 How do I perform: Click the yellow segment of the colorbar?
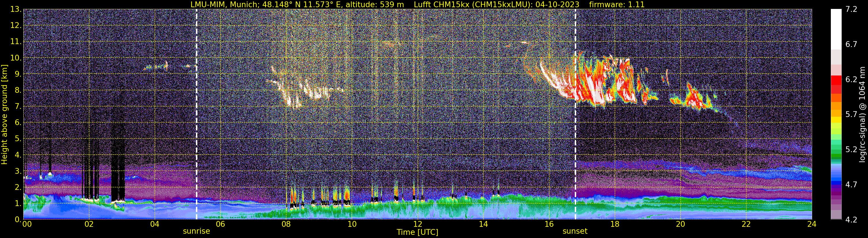[836, 120]
